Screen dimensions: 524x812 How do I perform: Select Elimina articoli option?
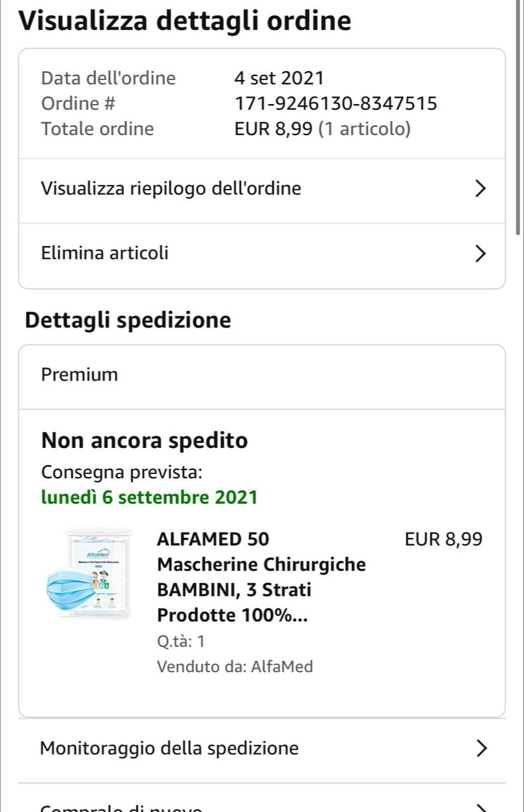tap(262, 254)
